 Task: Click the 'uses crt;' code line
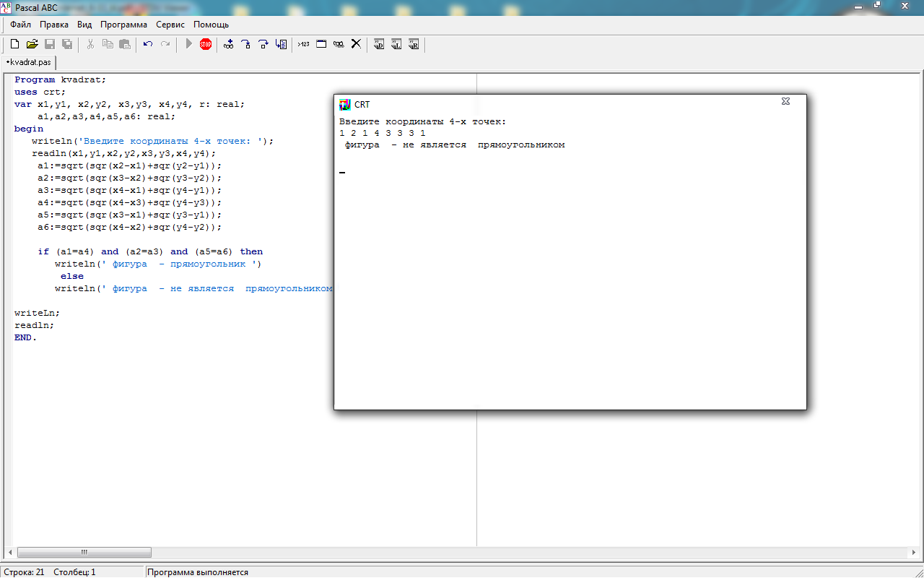(40, 92)
